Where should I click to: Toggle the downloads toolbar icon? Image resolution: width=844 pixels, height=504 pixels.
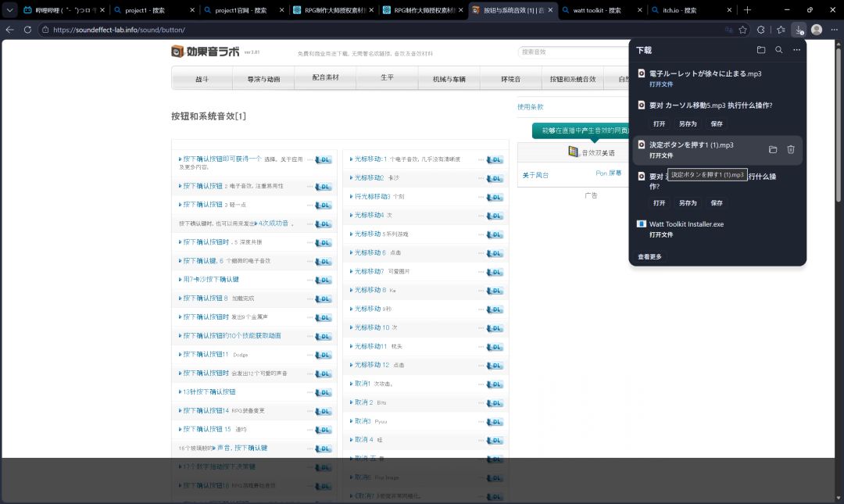799,30
